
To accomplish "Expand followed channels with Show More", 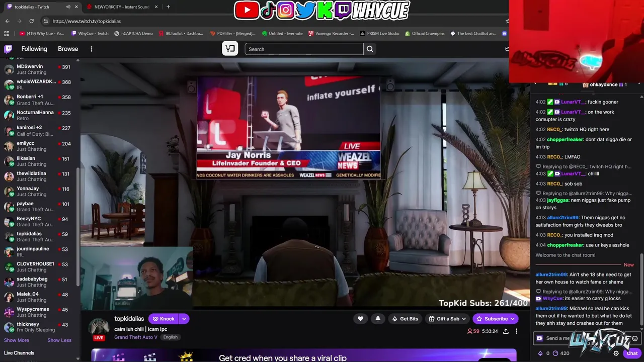I will (x=17, y=340).
